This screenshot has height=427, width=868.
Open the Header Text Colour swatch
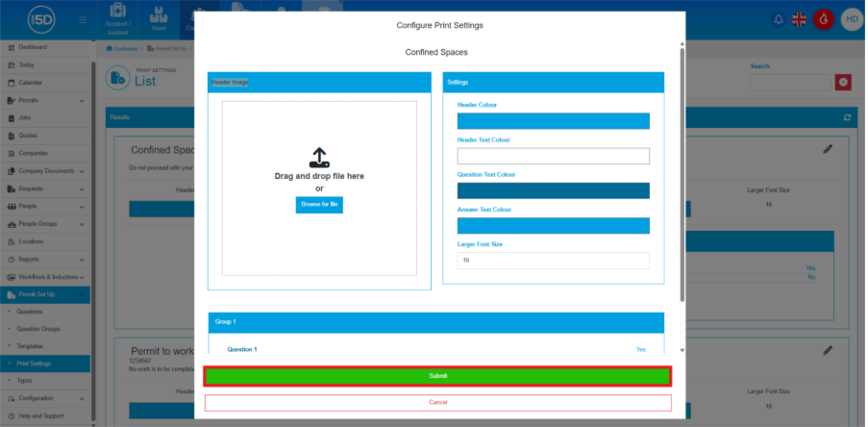point(553,156)
